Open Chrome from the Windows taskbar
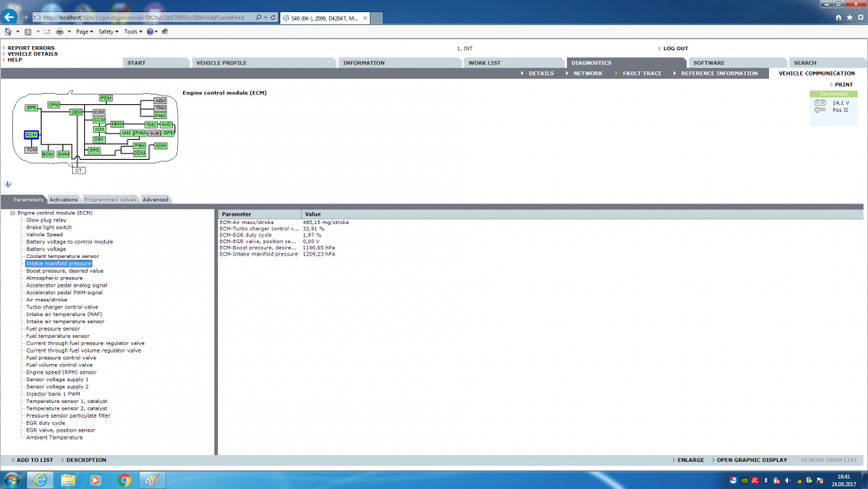The height and width of the screenshot is (489, 868). tap(124, 479)
